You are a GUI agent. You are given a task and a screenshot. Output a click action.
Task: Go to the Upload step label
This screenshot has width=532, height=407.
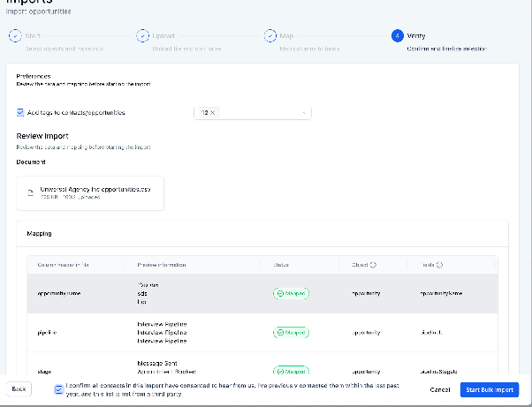[x=163, y=36]
